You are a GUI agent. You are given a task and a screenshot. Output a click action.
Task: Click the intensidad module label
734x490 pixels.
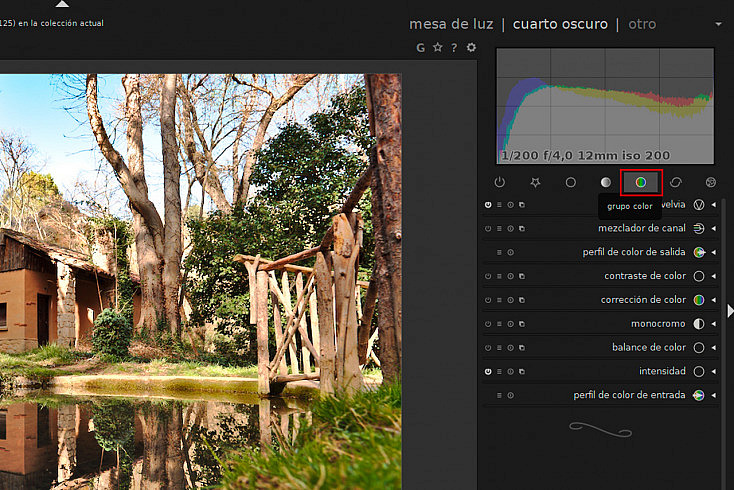tap(662, 372)
